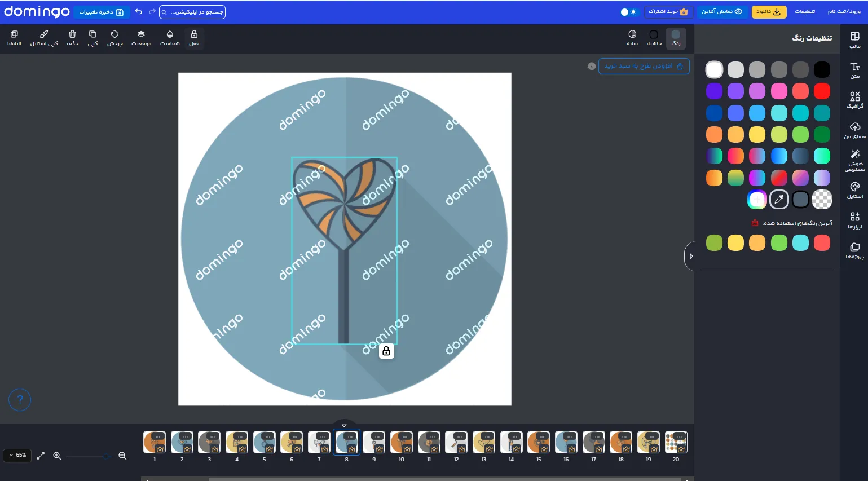Click Online Preview (نمایش آنلاین) button
The height and width of the screenshot is (481, 868).
tap(722, 11)
